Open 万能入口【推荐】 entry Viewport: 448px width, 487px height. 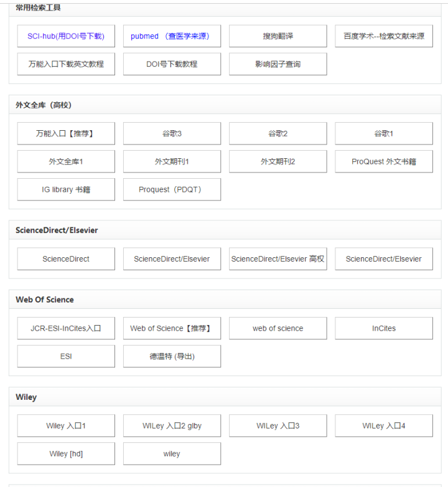pyautogui.click(x=66, y=133)
